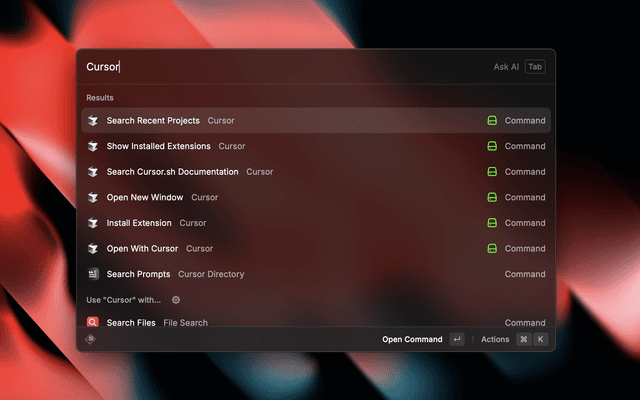This screenshot has width=640, height=400.
Task: Click the Tab key hint badge
Action: [535, 67]
